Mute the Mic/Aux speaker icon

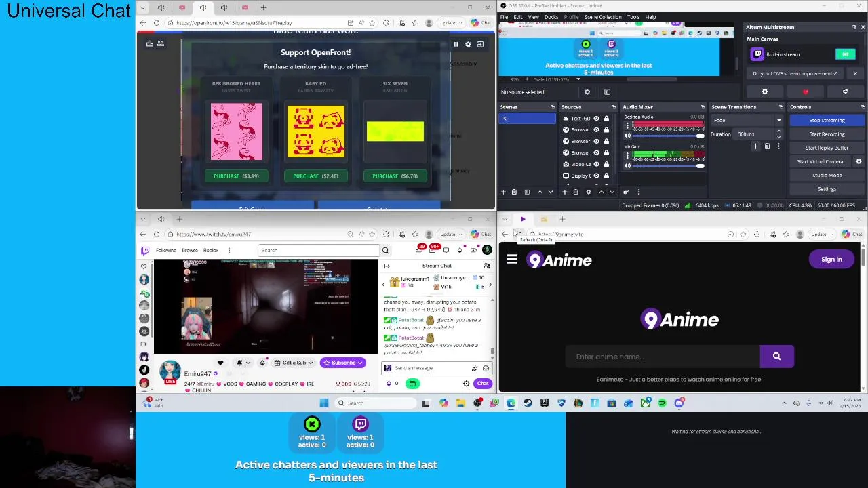627,165
